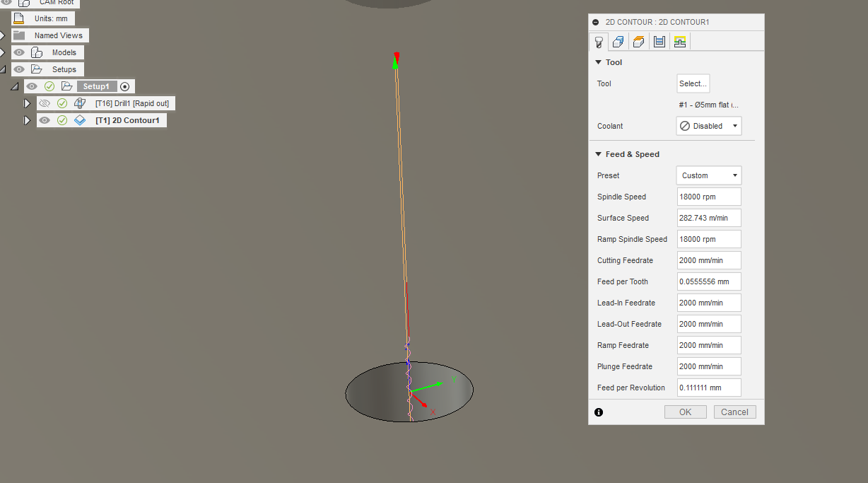This screenshot has height=483, width=868.
Task: Select the Tool tab in 2D Contour dialog
Action: (599, 41)
